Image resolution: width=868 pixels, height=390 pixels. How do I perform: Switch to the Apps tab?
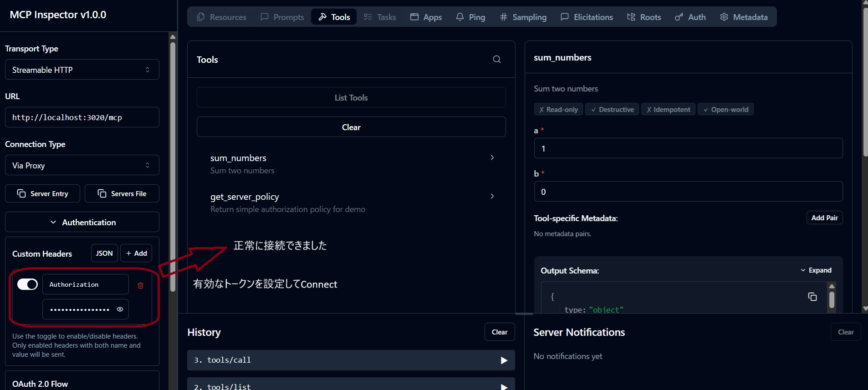[426, 17]
